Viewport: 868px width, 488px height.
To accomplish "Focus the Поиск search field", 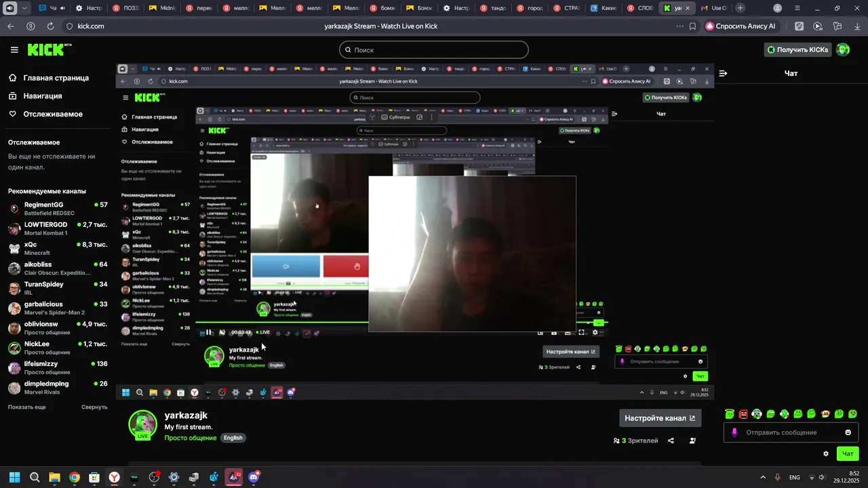I will pos(434,49).
